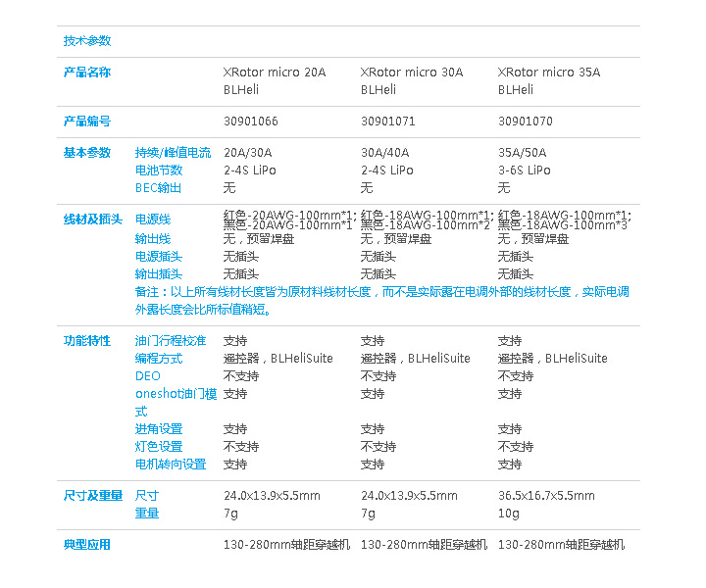This screenshot has width=706, height=588.
Task: Click the 基本参数 section label
Action: tap(87, 153)
